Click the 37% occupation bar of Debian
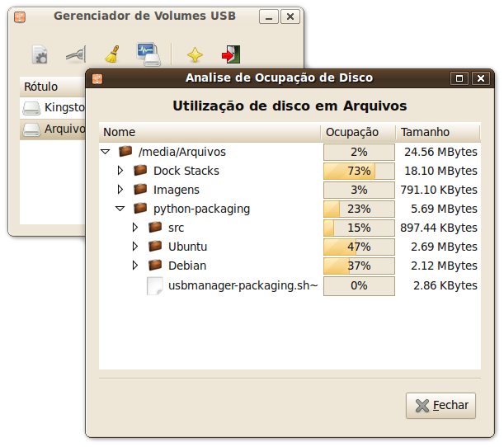This screenshot has height=447, width=504. coord(359,266)
